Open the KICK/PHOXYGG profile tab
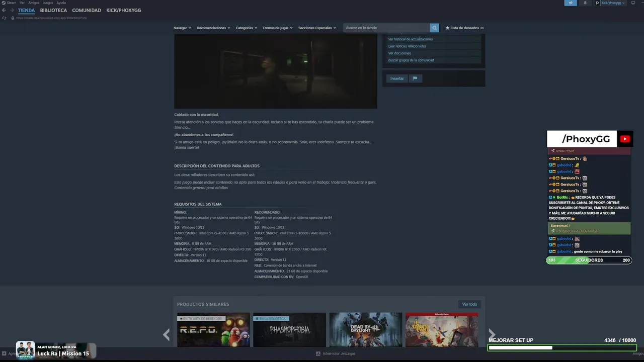The width and height of the screenshot is (644, 362). click(123, 10)
